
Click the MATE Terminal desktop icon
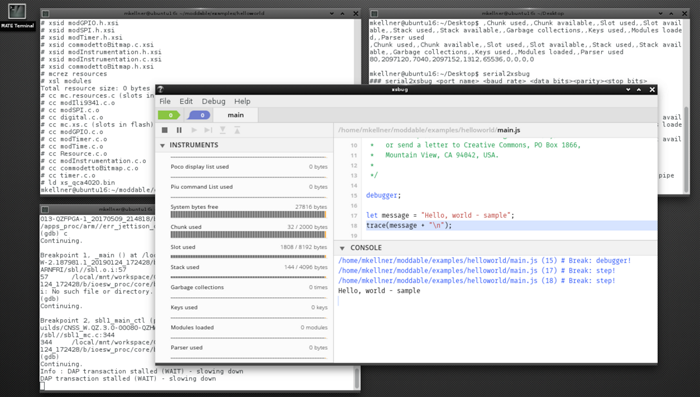(17, 16)
